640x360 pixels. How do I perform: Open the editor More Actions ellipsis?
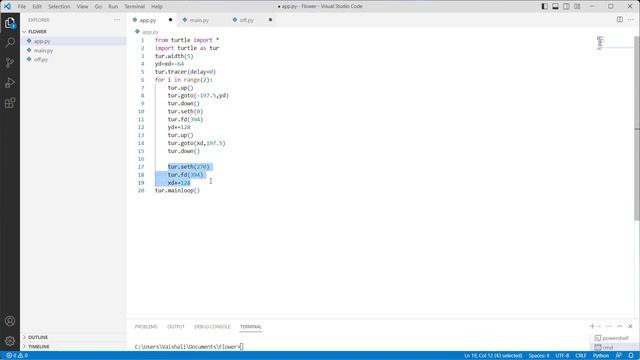pyautogui.click(x=631, y=20)
